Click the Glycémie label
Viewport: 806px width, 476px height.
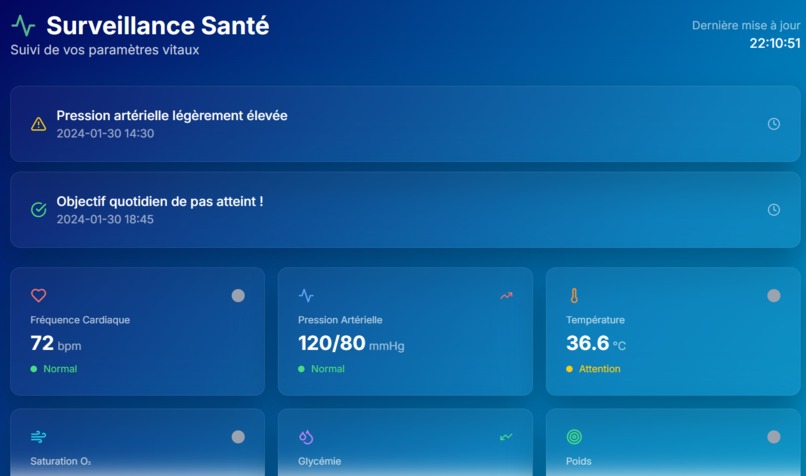pos(320,462)
